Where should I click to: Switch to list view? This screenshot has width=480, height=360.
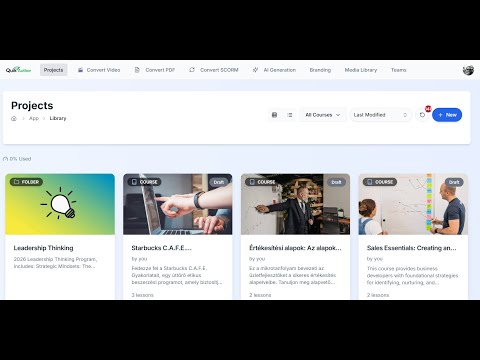(290, 115)
